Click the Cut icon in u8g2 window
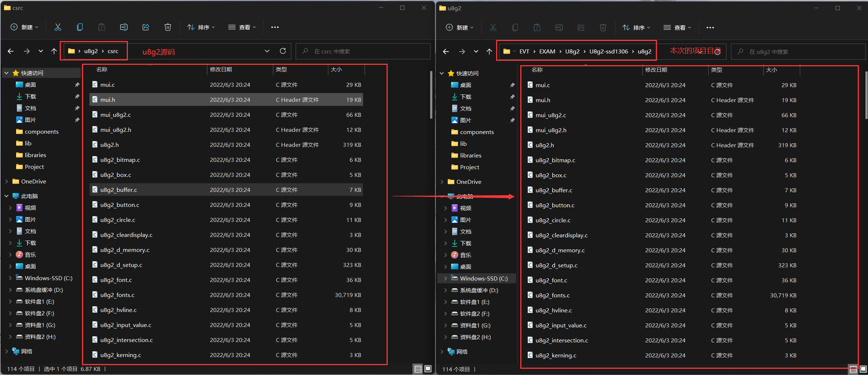868x375 pixels. 493,27
